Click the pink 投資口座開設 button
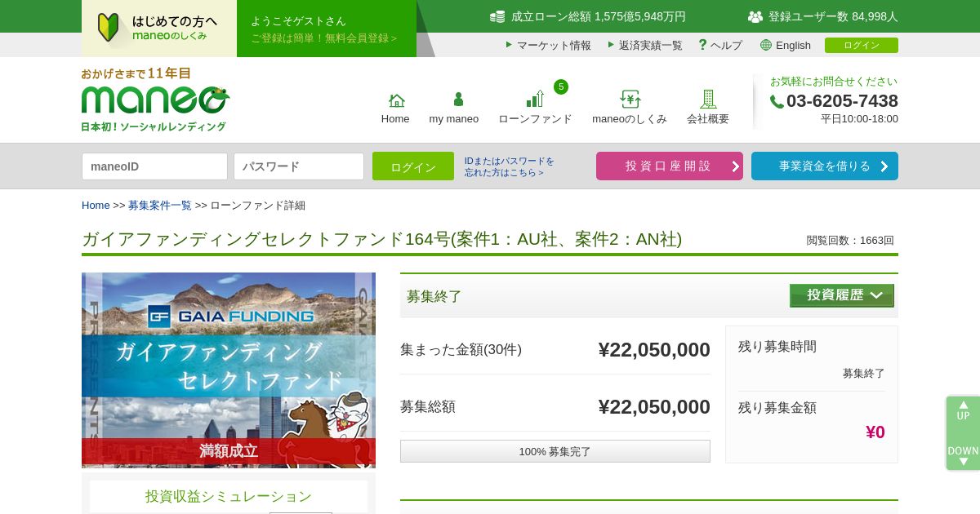 coord(670,166)
